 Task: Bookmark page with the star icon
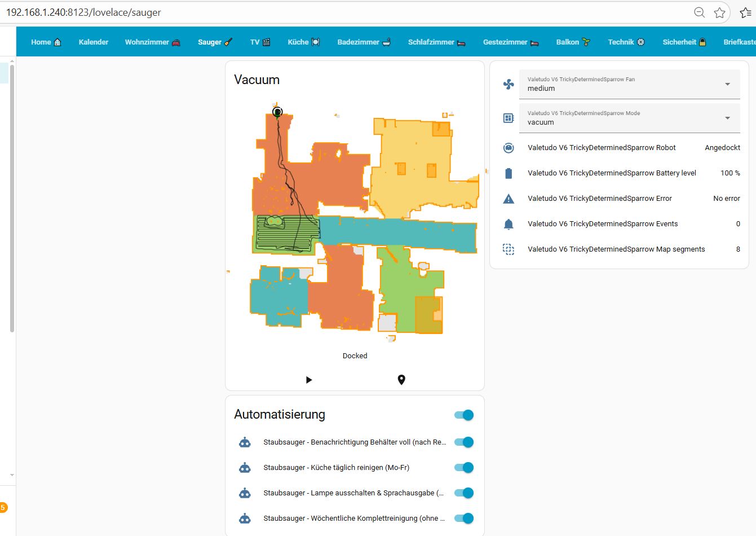click(719, 12)
